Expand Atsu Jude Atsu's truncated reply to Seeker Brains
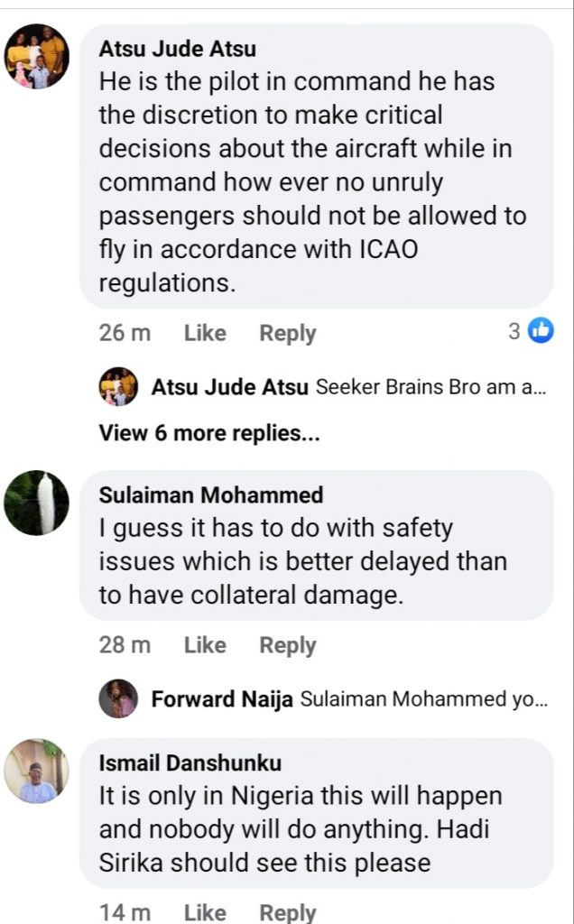Viewport: 574px width, 924px height. [x=430, y=388]
